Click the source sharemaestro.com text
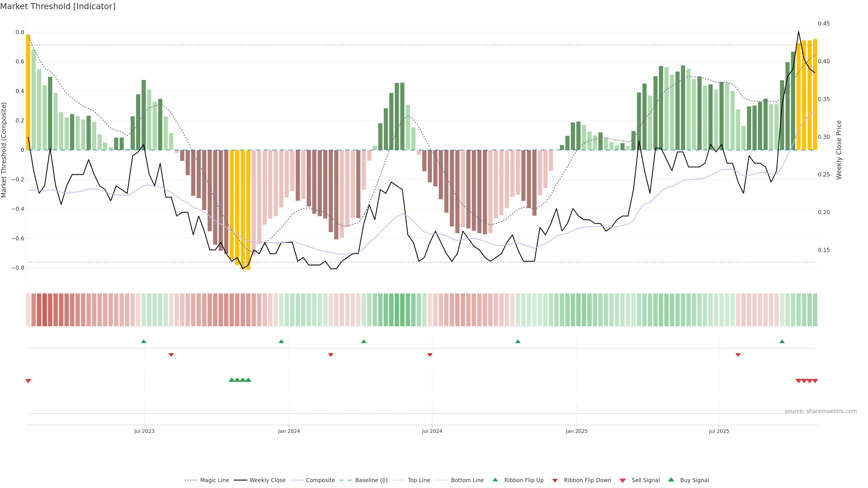This screenshot has width=868, height=488. pos(821,411)
